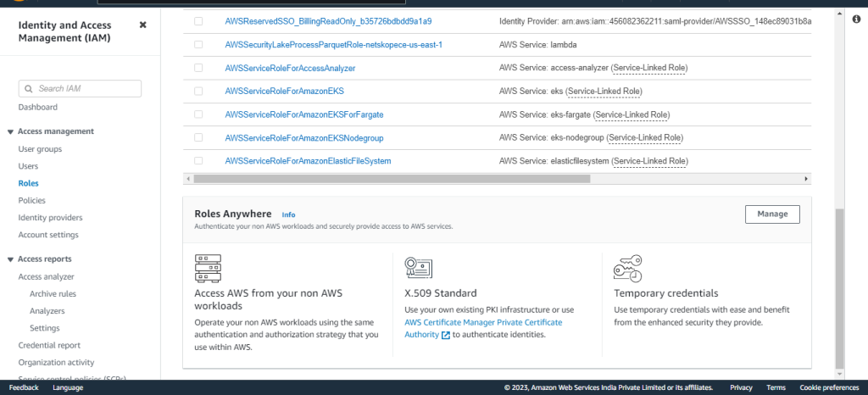Screen dimensions: 868x395
Task: Collapse the Access reports section
Action: coord(10,259)
